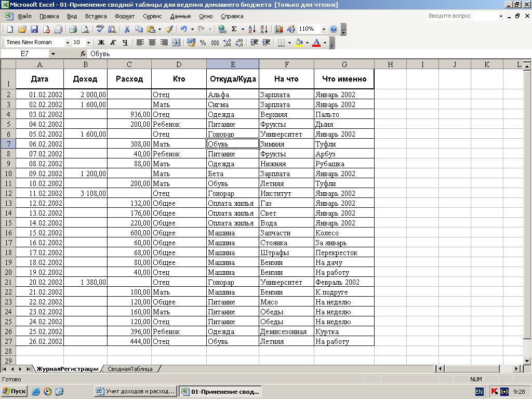Toggle italic formatting (К)
Image resolution: width=532 pixels, height=399 pixels.
113,43
